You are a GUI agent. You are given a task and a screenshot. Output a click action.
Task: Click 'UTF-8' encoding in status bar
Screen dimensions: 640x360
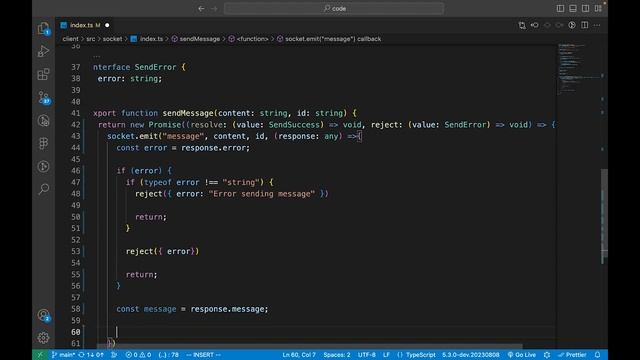click(367, 355)
